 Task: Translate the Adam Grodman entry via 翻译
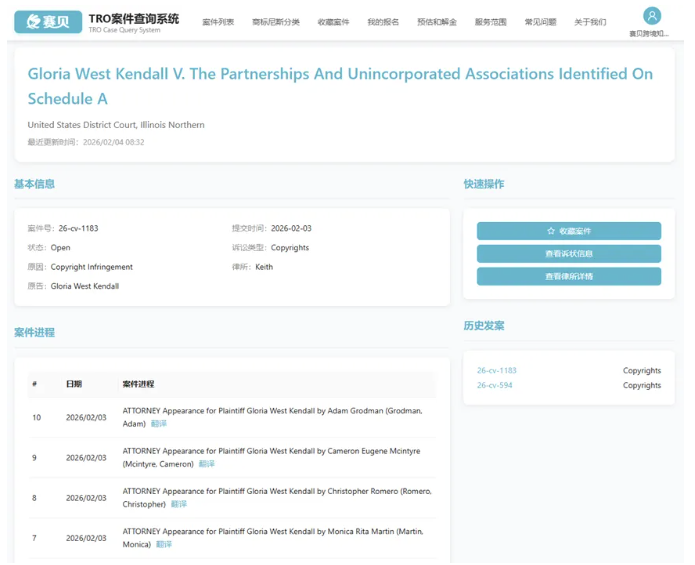click(x=159, y=424)
